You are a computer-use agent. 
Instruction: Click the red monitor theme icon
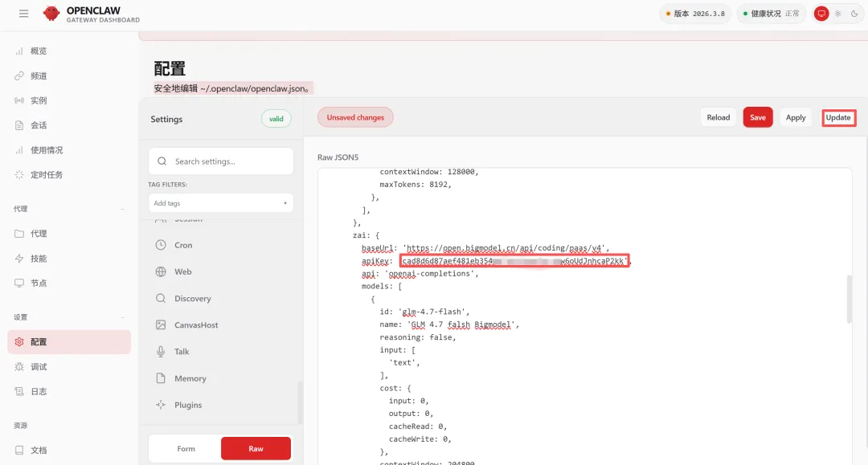821,14
